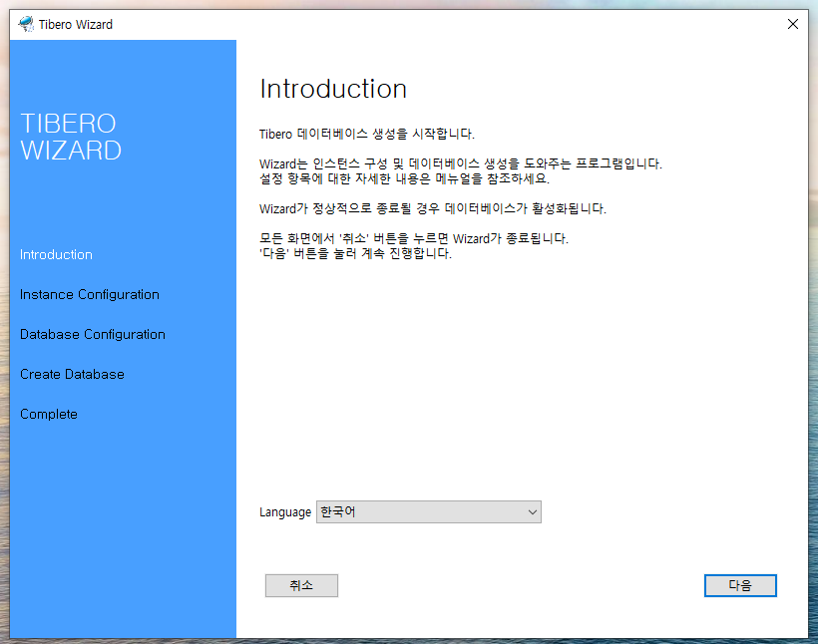The height and width of the screenshot is (644, 818).
Task: Click the line '설정 항목에 대한 자세한 내용은'
Action: [404, 178]
